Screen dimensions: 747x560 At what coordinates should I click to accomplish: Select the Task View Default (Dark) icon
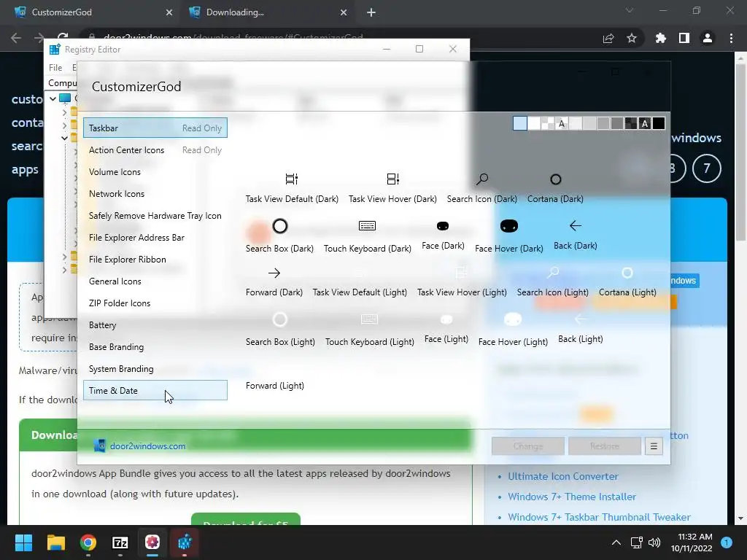[x=292, y=179]
